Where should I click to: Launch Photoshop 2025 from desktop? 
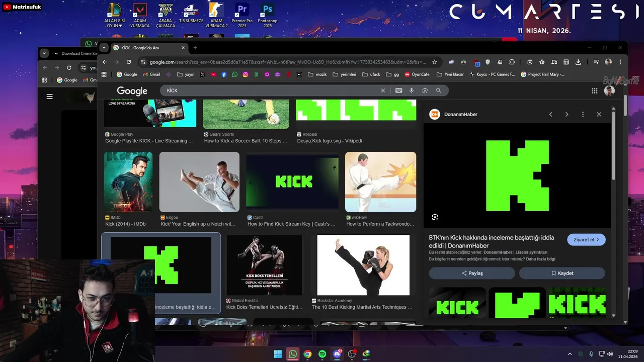pos(268,15)
